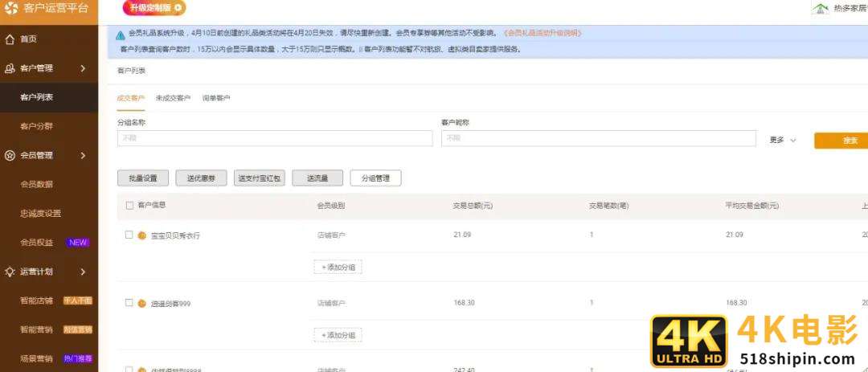Switch to the 成交客户 tab

(131, 98)
